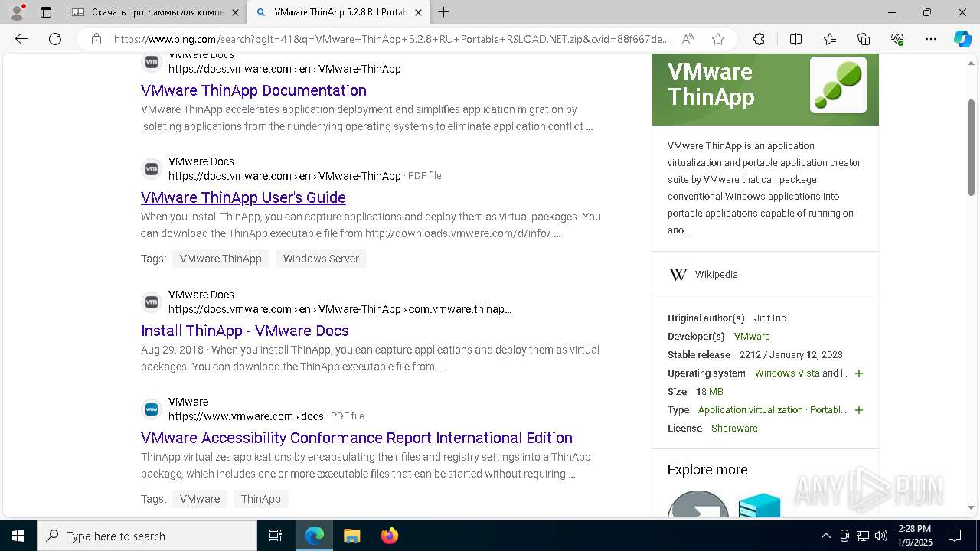Open the Shareware license link
Screen dimensions: 980x551
point(734,429)
